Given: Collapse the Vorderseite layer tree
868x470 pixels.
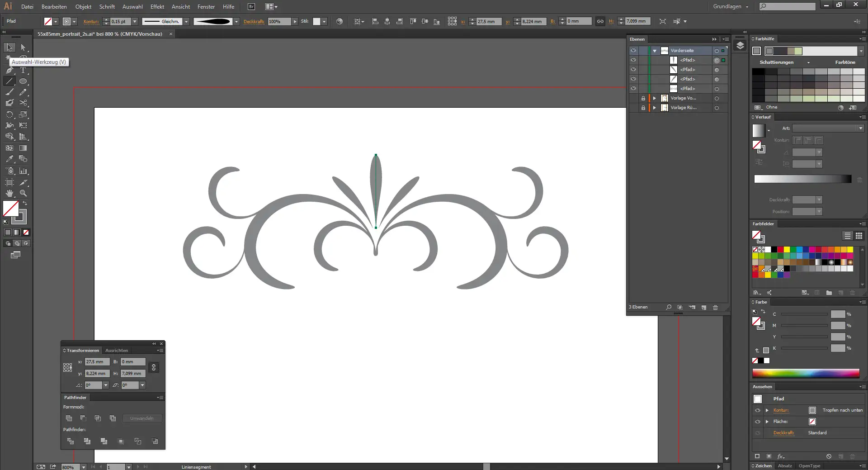Looking at the screenshot, I should [x=654, y=51].
